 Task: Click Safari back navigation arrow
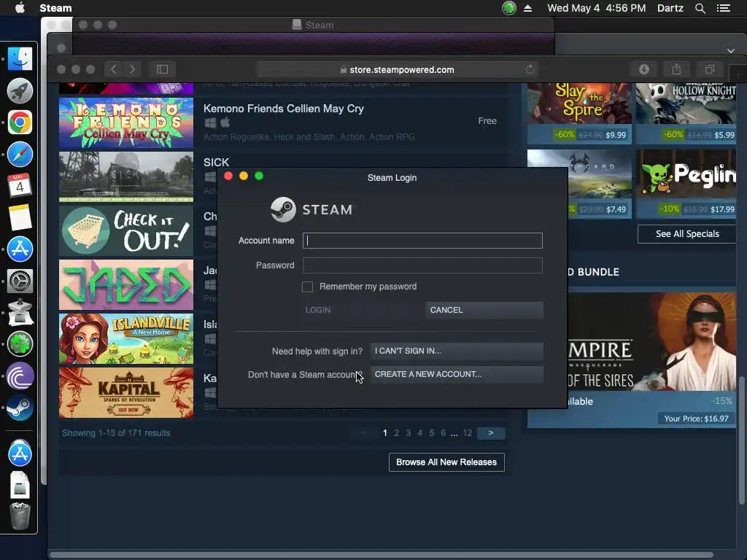113,69
